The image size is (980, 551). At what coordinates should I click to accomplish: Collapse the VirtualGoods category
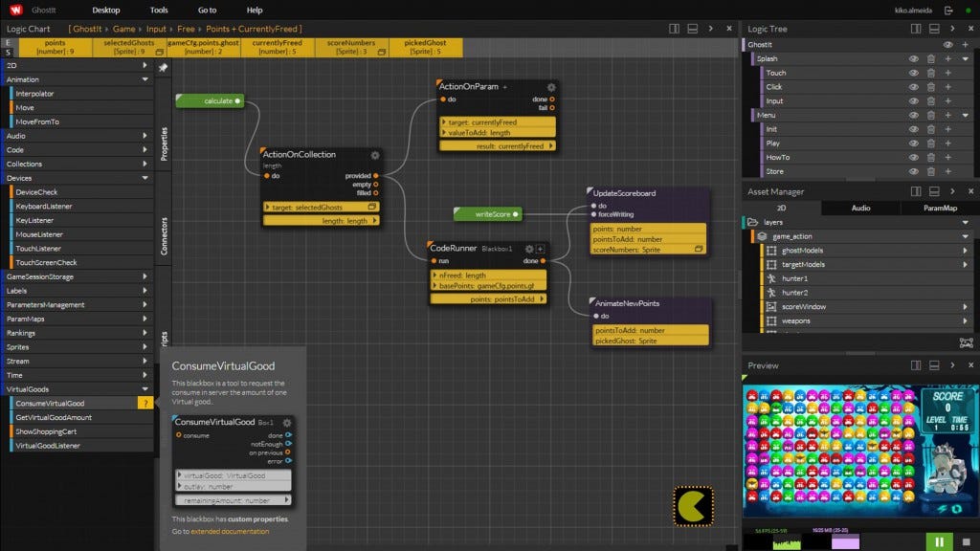145,389
